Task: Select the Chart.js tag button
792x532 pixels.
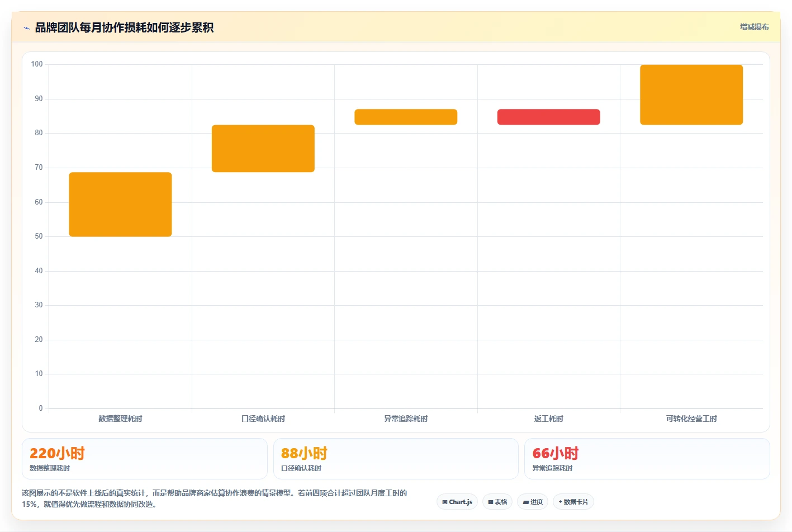Action: pyautogui.click(x=457, y=502)
